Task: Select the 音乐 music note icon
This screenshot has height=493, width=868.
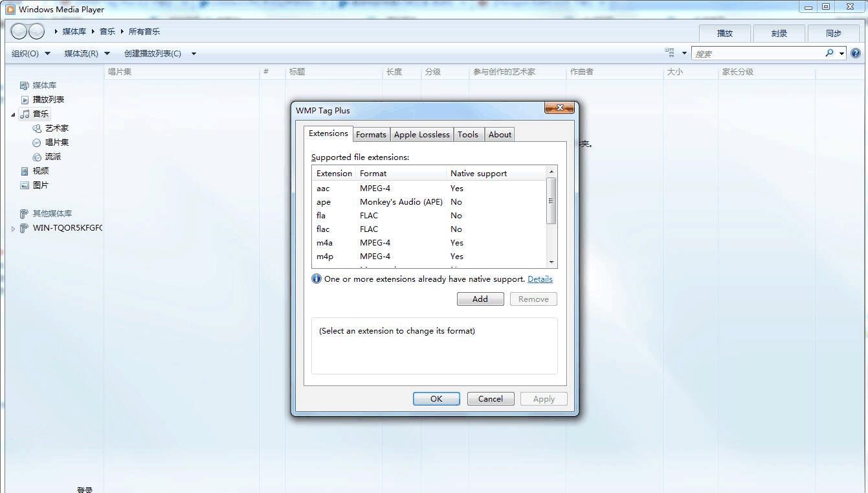Action: pos(25,114)
